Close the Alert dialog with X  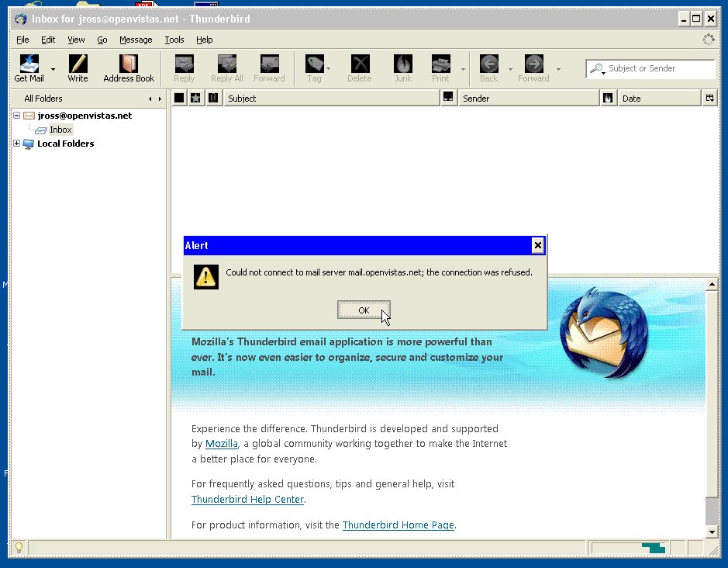(537, 245)
